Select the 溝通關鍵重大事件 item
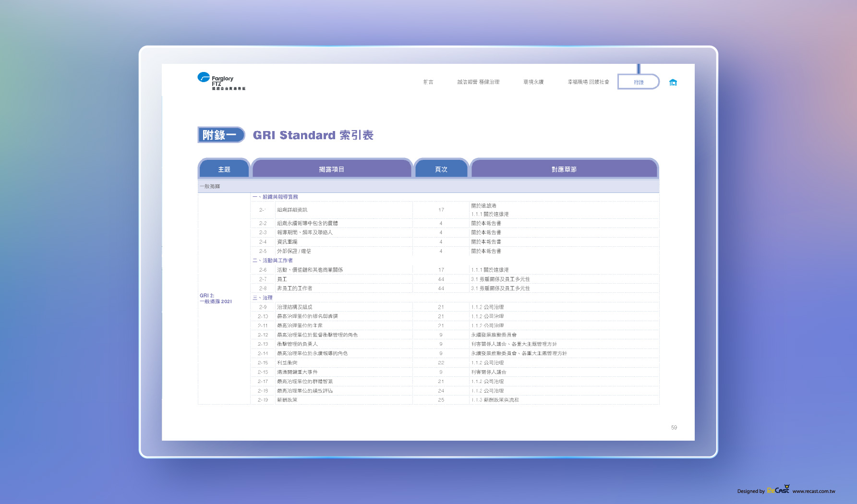The image size is (857, 504). pyautogui.click(x=297, y=372)
